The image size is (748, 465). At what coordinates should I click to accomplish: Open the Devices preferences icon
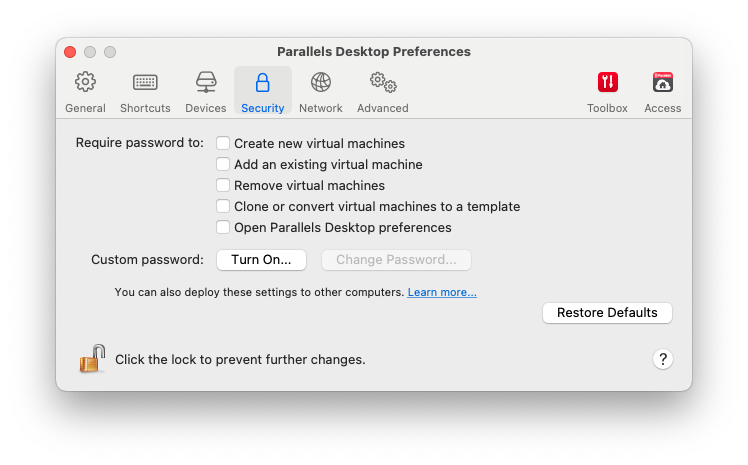pos(206,83)
